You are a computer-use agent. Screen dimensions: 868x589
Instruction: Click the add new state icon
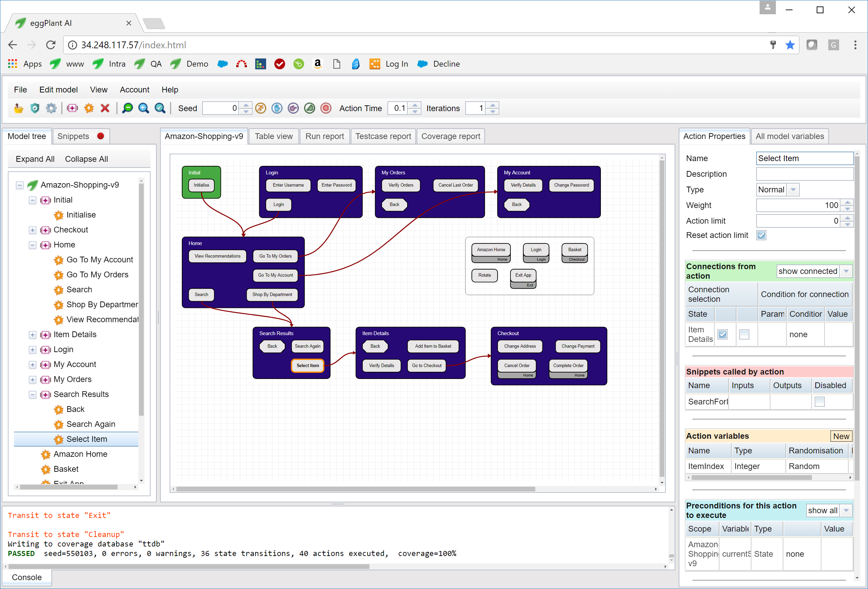point(72,108)
